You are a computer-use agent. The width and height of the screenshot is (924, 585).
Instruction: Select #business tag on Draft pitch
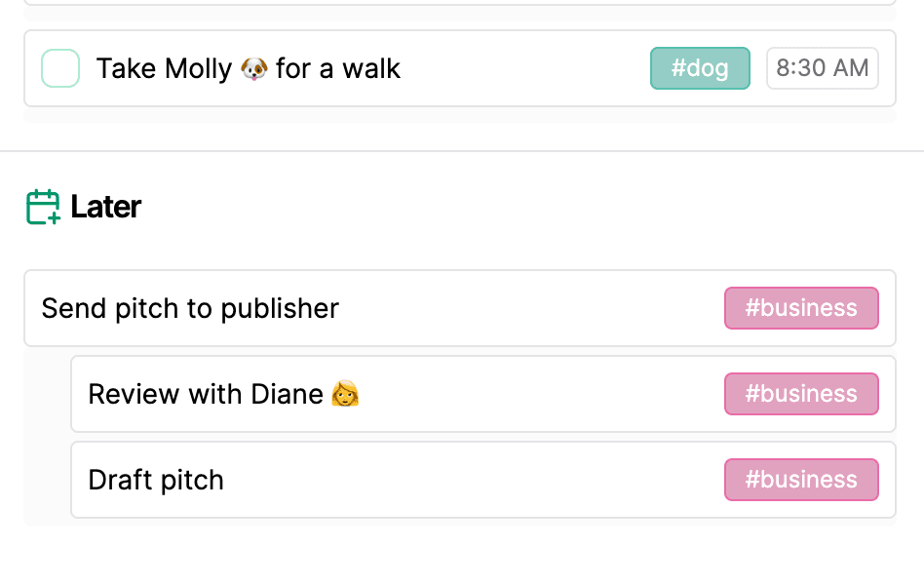coord(801,480)
